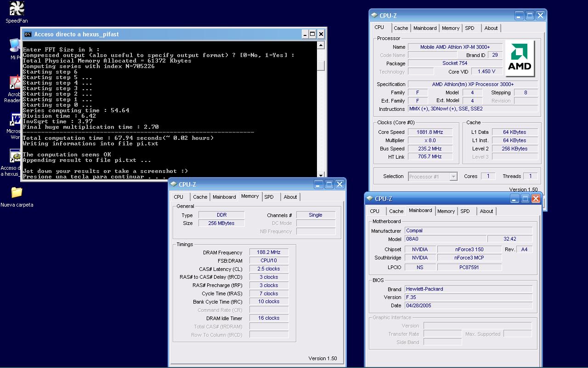Viewport: 588px width, 368px height.
Task: Click the Socket 754 package value
Action: pos(455,63)
